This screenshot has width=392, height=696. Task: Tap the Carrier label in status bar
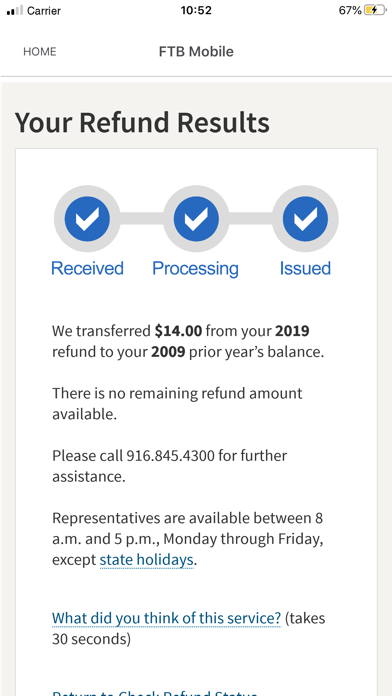click(x=44, y=11)
